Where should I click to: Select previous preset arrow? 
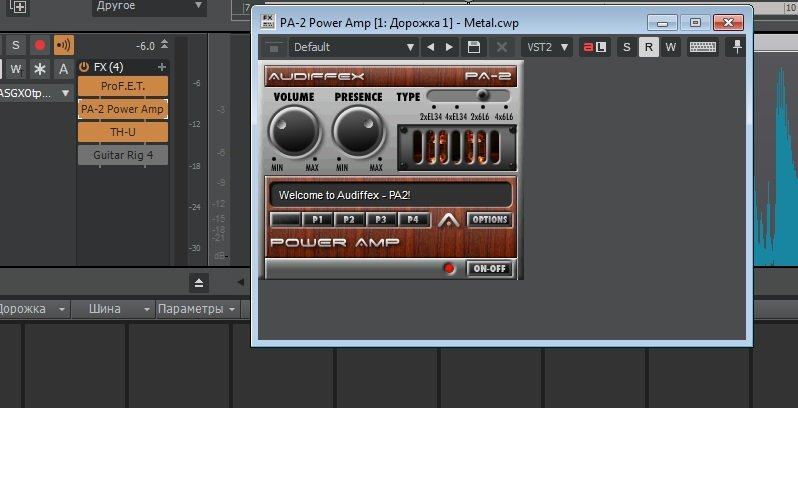pos(430,47)
